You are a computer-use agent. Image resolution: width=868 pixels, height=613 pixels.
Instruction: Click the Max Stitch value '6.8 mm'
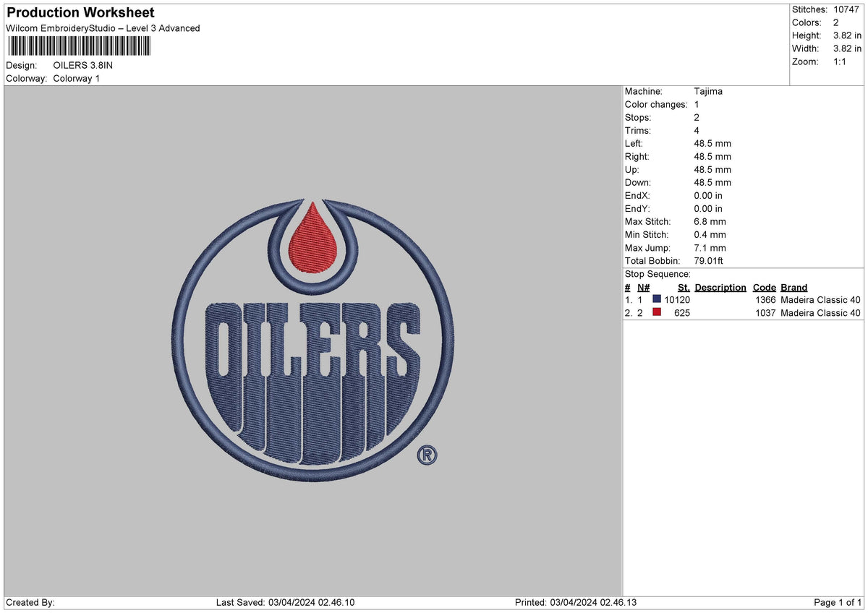(x=710, y=221)
